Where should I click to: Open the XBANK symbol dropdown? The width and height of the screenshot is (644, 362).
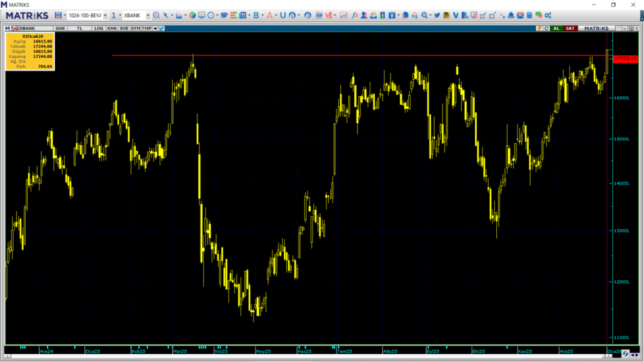pyautogui.click(x=148, y=15)
